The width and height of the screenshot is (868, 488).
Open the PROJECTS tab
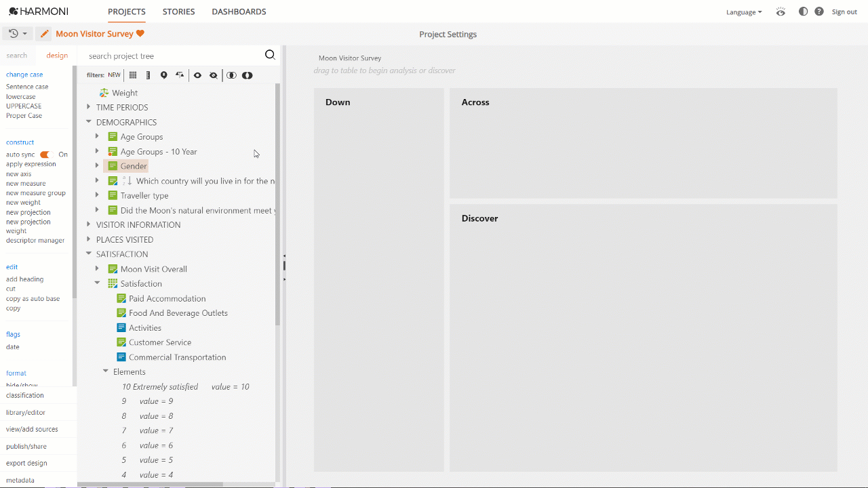[127, 12]
